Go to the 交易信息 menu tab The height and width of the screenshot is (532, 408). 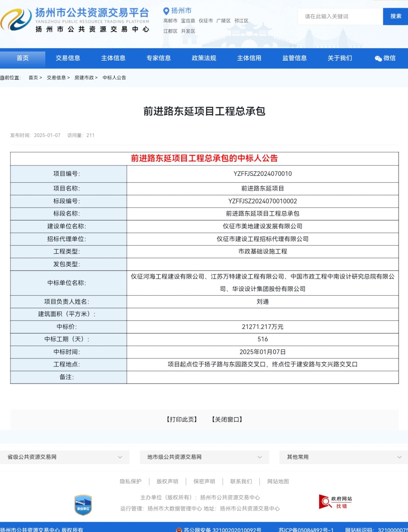[68, 58]
